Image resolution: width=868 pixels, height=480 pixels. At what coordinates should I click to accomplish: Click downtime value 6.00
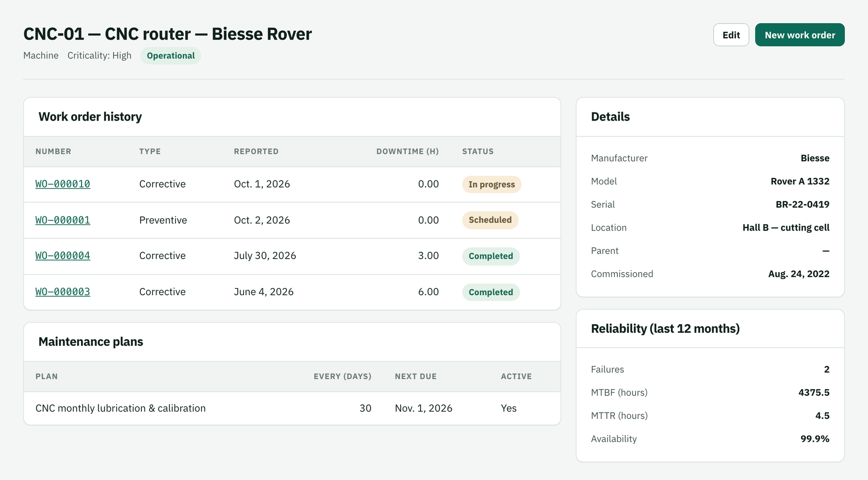coord(428,292)
